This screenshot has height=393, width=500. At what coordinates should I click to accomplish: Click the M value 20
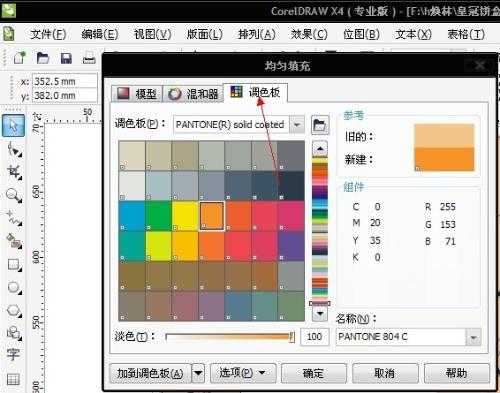tap(375, 223)
